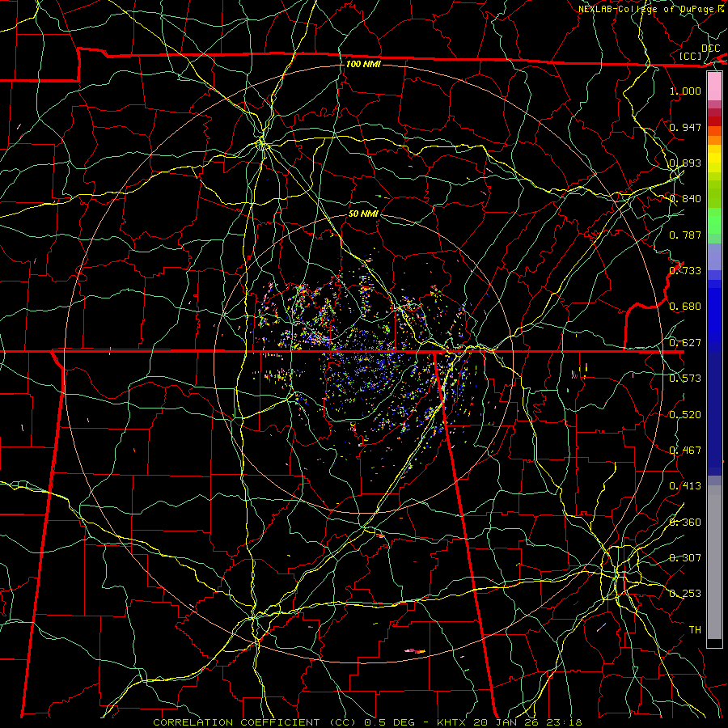This screenshot has height=728, width=728.
Task: Pick the 0.627 value on color scale
Action: (x=685, y=343)
